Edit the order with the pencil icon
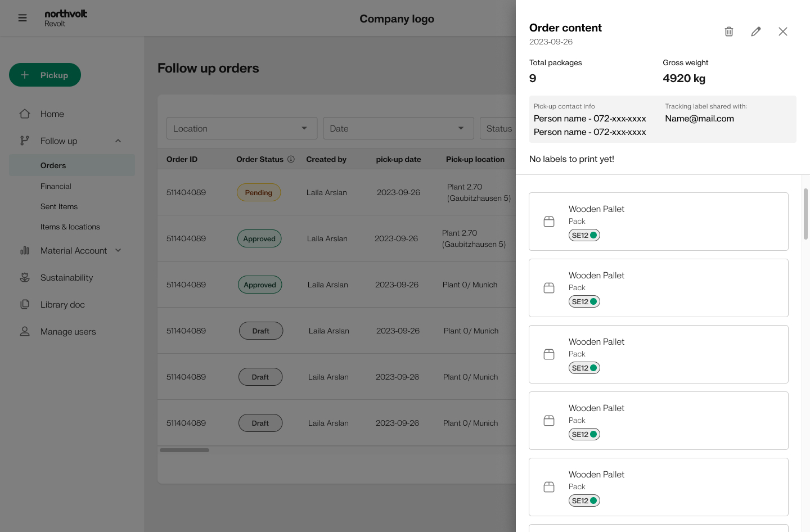This screenshot has width=810, height=532. click(x=756, y=31)
